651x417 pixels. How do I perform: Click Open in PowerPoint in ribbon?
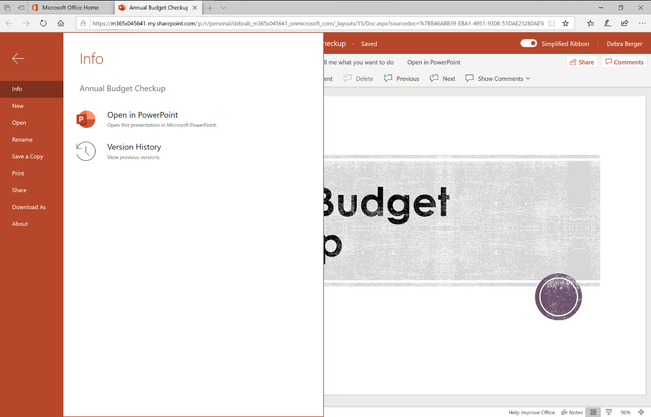[433, 62]
